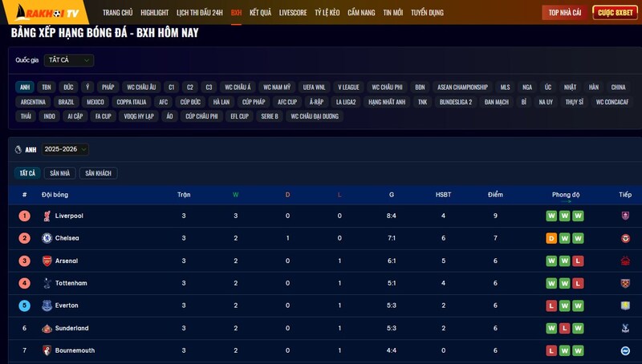Click Sunderland's red L form badge
This screenshot has width=642, height=364.
pos(565,328)
